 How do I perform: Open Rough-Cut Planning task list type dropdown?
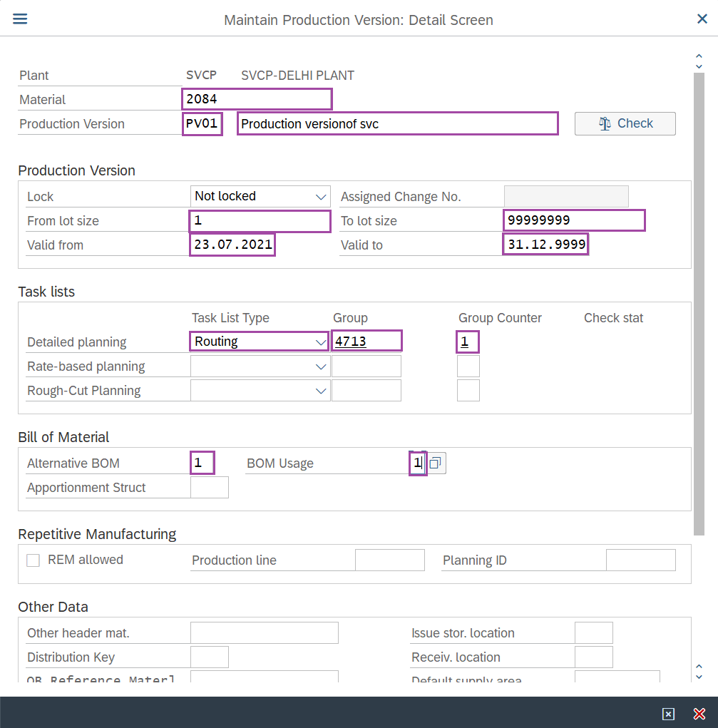pos(320,391)
